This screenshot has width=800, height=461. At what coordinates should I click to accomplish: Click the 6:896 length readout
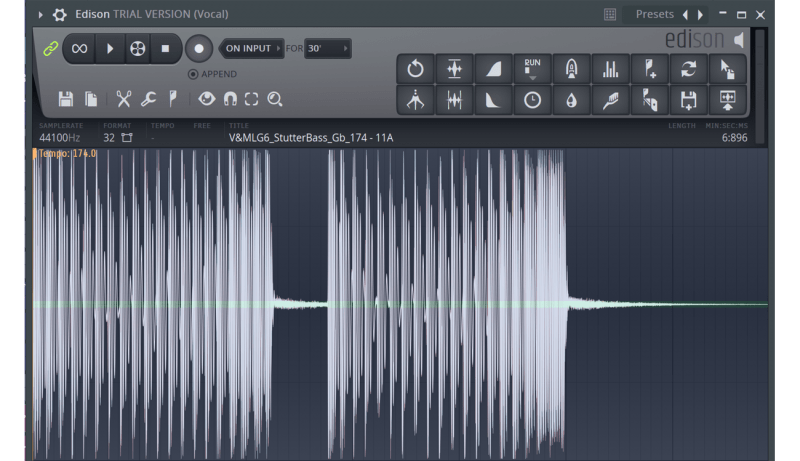click(x=734, y=138)
